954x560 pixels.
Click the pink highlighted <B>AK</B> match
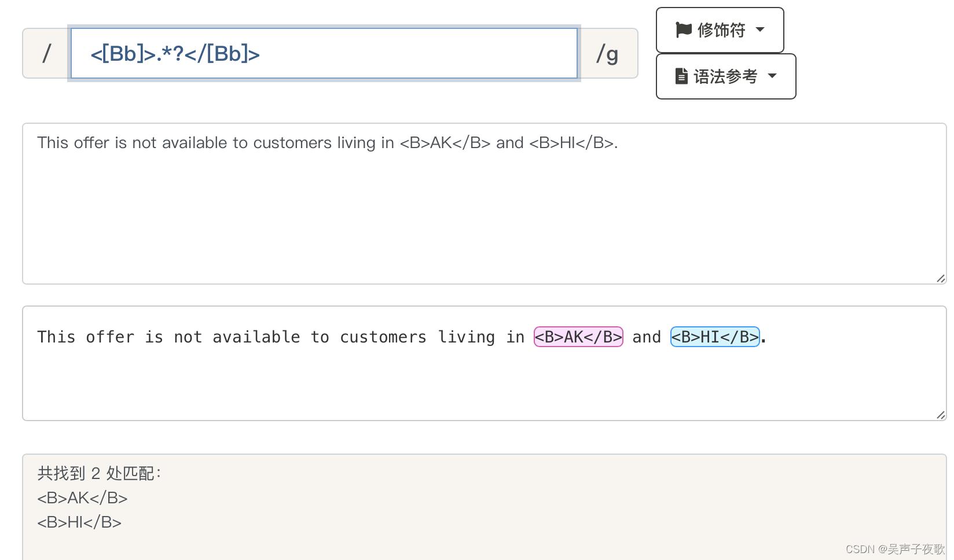pos(578,337)
